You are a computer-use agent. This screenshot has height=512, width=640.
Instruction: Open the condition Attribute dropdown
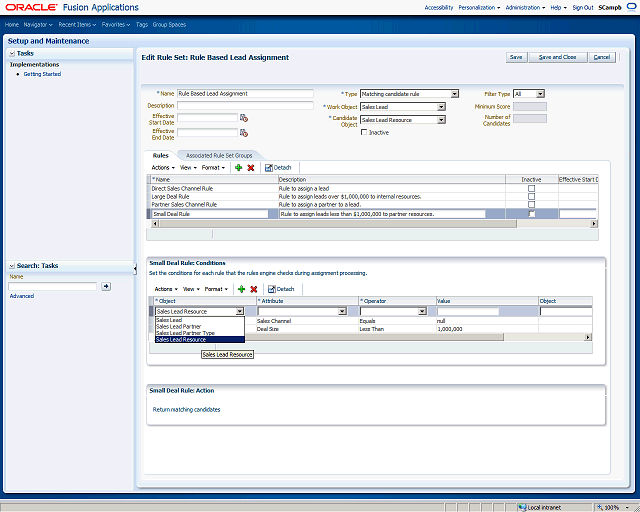click(342, 312)
